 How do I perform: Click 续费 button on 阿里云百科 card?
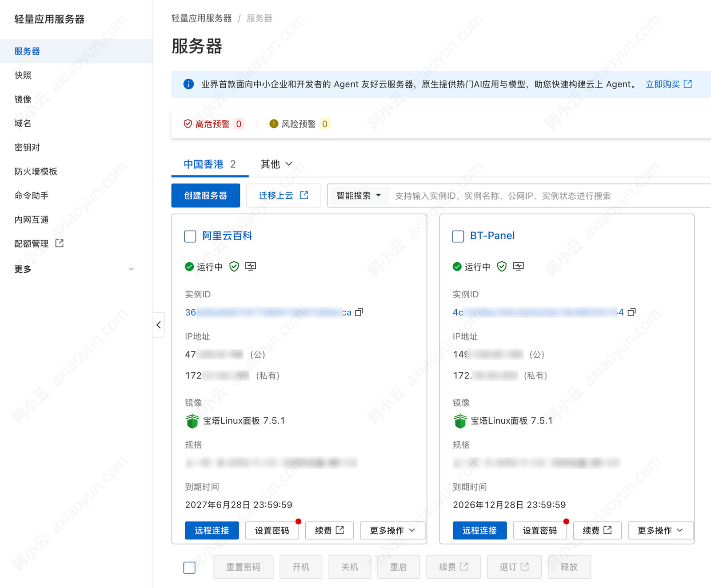(329, 530)
